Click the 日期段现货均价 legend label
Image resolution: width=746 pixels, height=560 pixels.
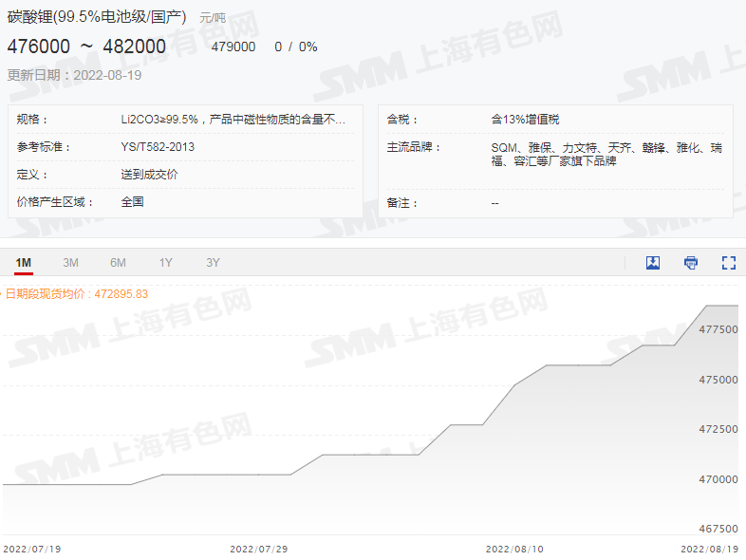pyautogui.click(x=76, y=294)
